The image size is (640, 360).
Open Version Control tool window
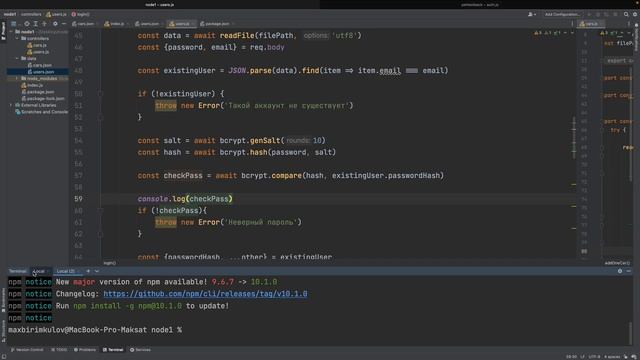[x=27, y=350]
